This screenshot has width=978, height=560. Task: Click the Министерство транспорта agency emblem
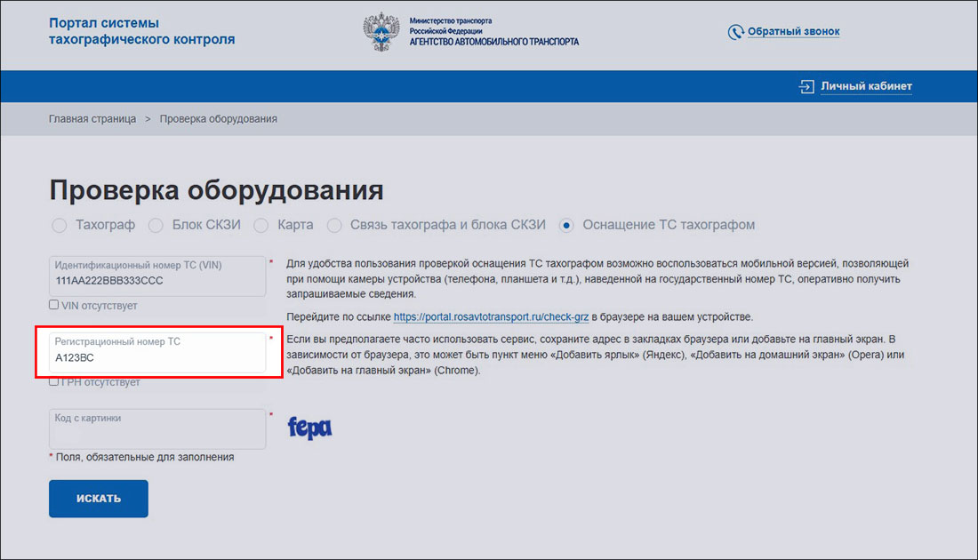(x=382, y=32)
